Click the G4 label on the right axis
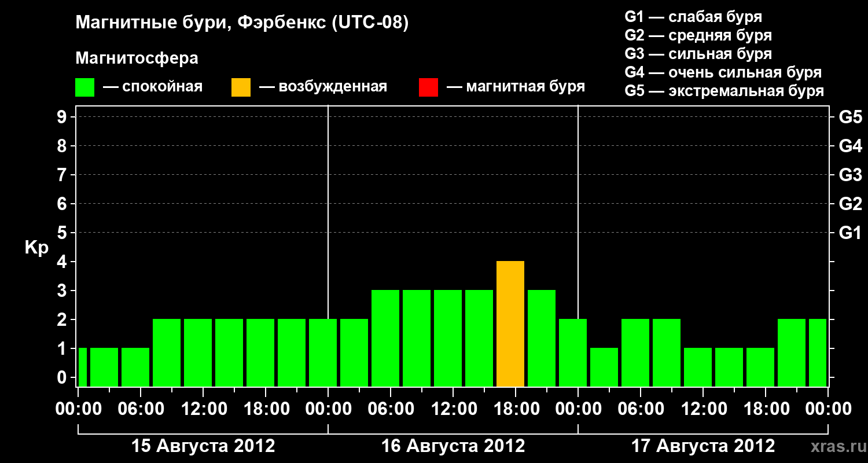 (850, 146)
